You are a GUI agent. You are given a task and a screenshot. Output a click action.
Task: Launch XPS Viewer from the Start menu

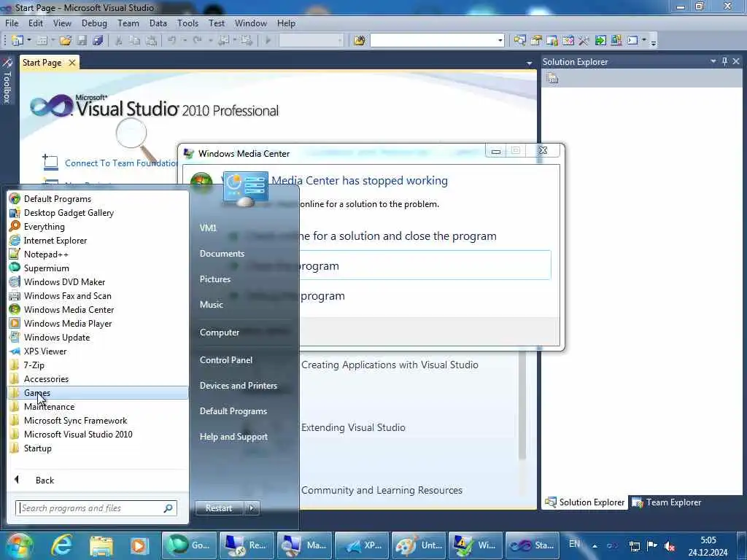[x=98, y=351]
